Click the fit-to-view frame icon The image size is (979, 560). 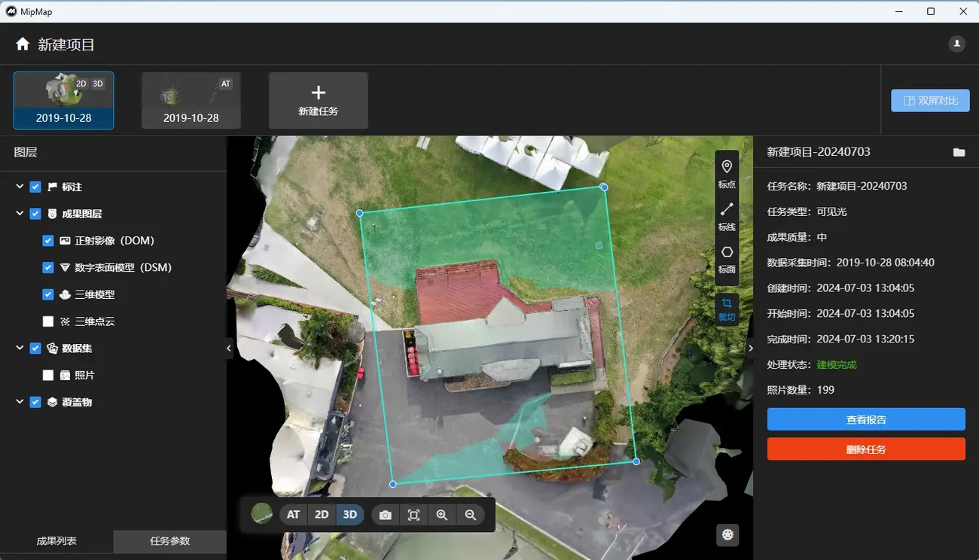point(413,515)
